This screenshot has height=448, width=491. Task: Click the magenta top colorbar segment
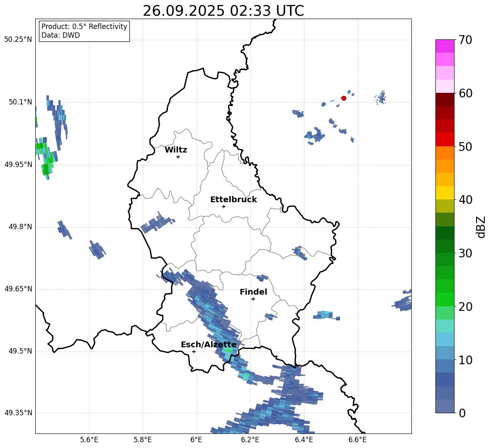(x=445, y=46)
